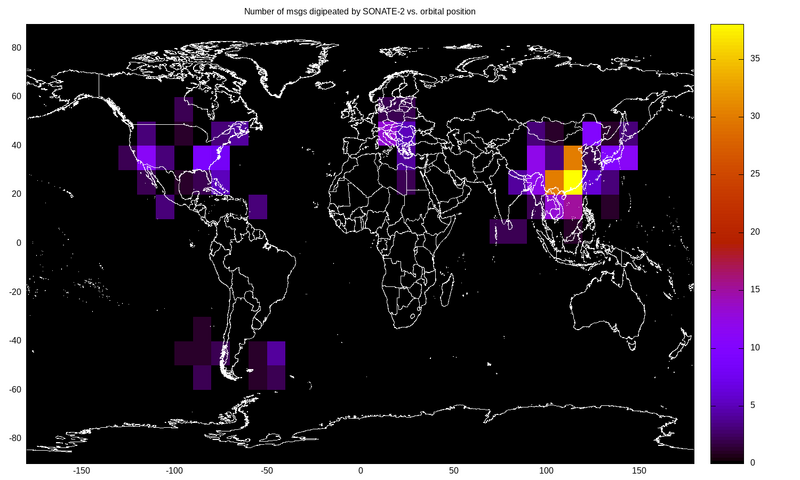This screenshot has width=800, height=480.
Task: Click the red-orange band of the colorbar
Action: pyautogui.click(x=728, y=215)
